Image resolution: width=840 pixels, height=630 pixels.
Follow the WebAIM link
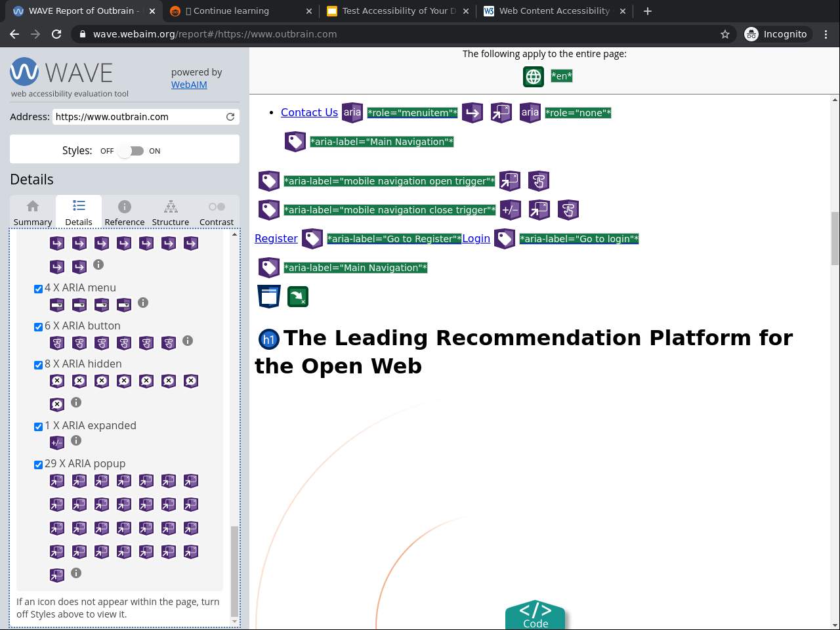point(189,85)
